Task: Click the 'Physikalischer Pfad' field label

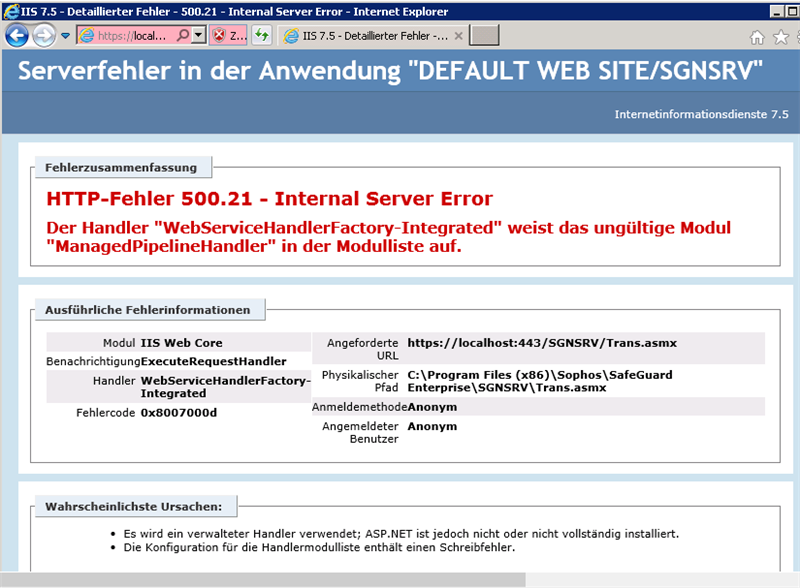Action: [360, 381]
